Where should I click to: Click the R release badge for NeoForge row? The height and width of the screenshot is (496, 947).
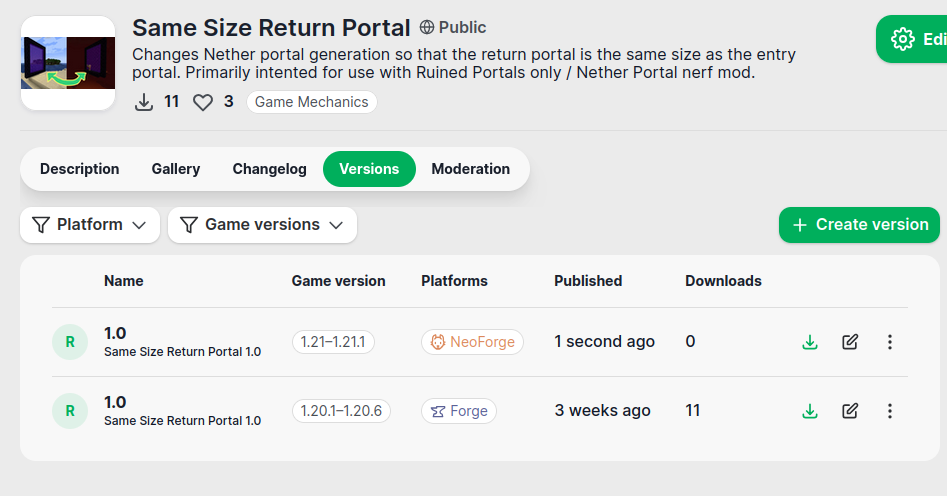tap(69, 342)
